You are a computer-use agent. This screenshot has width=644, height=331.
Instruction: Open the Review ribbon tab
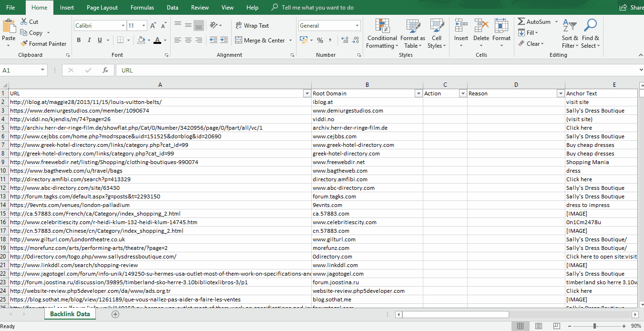click(200, 8)
